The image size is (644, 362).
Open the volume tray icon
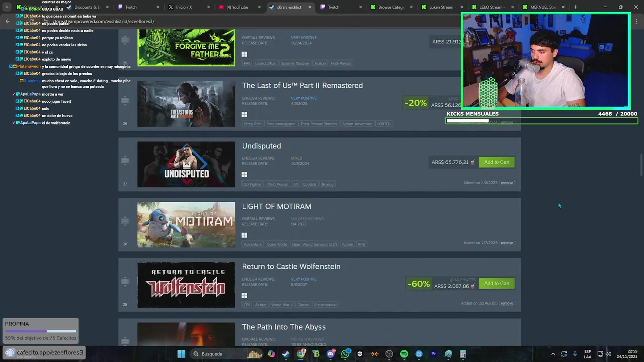pos(608,354)
